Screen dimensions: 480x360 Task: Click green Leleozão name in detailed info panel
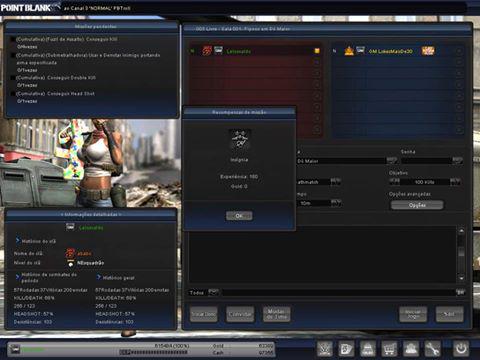91,228
